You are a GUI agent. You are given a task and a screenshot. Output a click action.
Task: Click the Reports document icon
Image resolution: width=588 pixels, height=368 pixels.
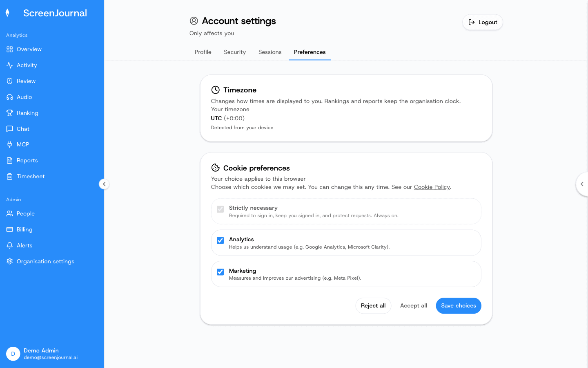(10, 161)
